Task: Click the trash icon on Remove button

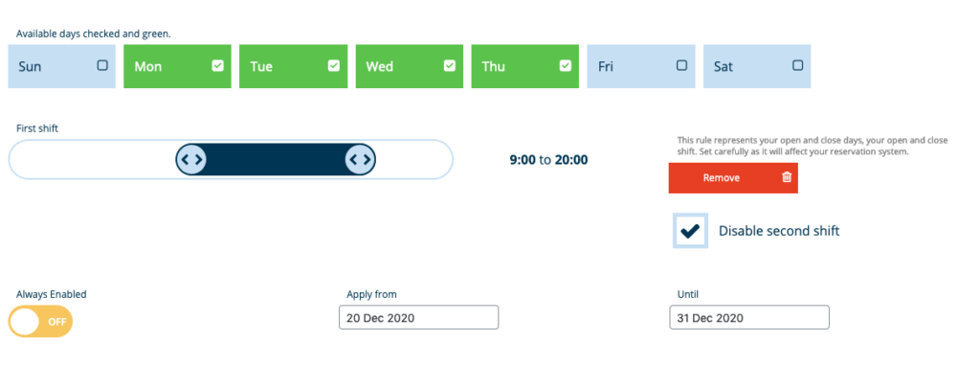Action: tap(787, 178)
